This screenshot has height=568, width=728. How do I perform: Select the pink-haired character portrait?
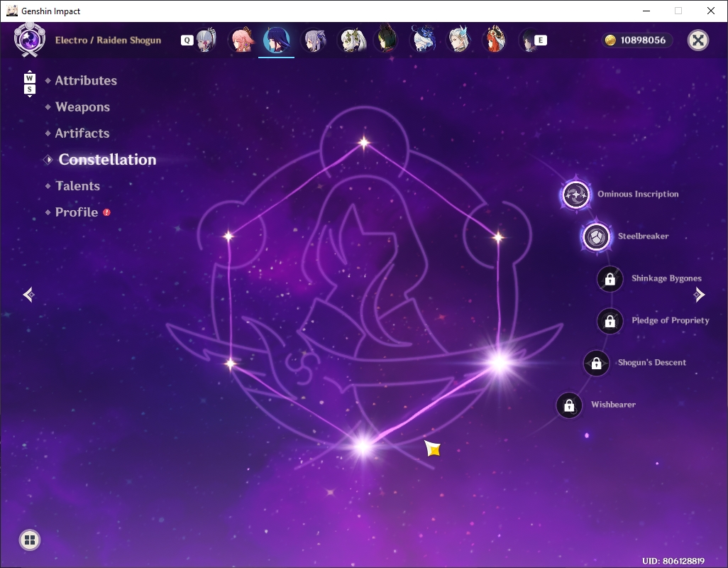pos(241,40)
